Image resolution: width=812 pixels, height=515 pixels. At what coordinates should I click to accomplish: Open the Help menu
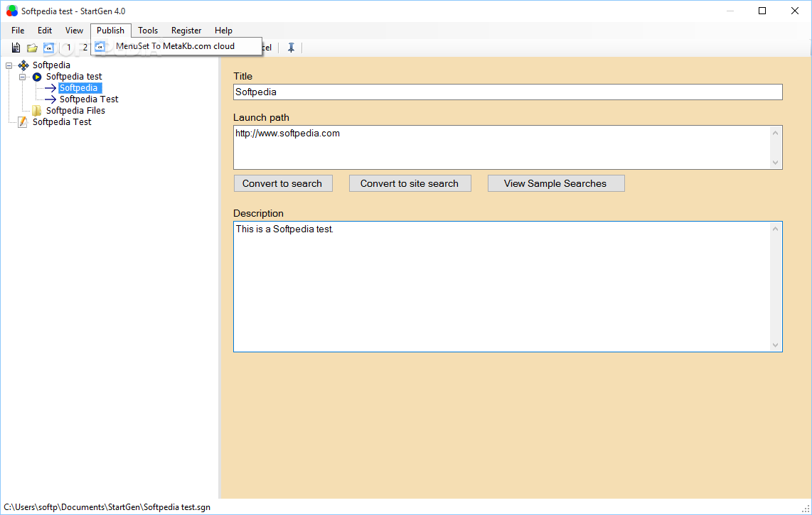pos(223,31)
